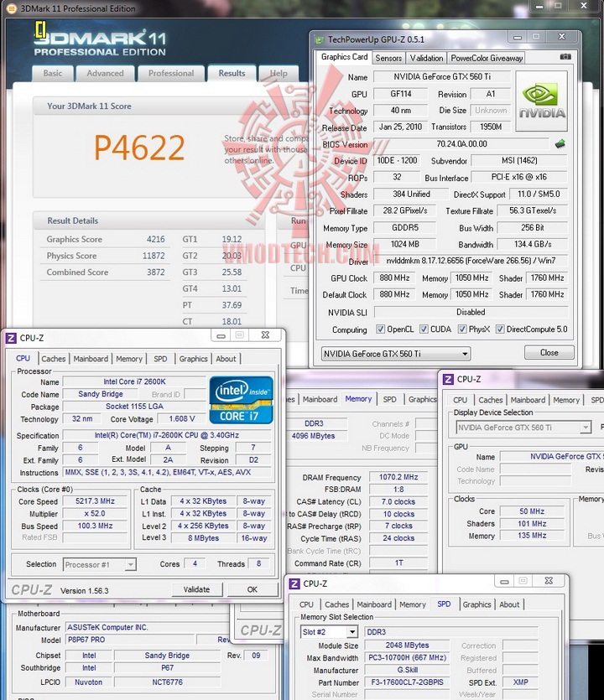The image size is (604, 700).
Task: Click the GPU name field GeForce GTX 560 Ti
Action: tap(442, 77)
